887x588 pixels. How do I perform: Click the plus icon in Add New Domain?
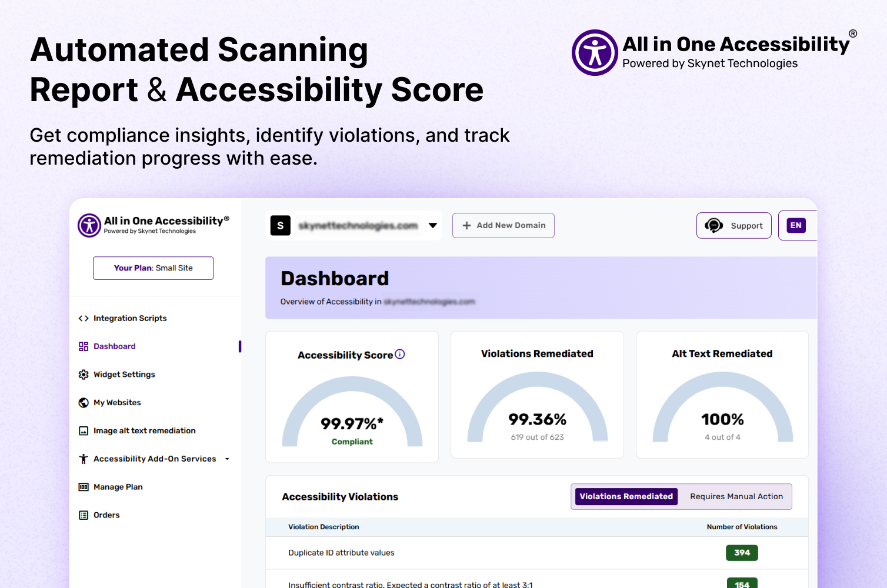(466, 225)
